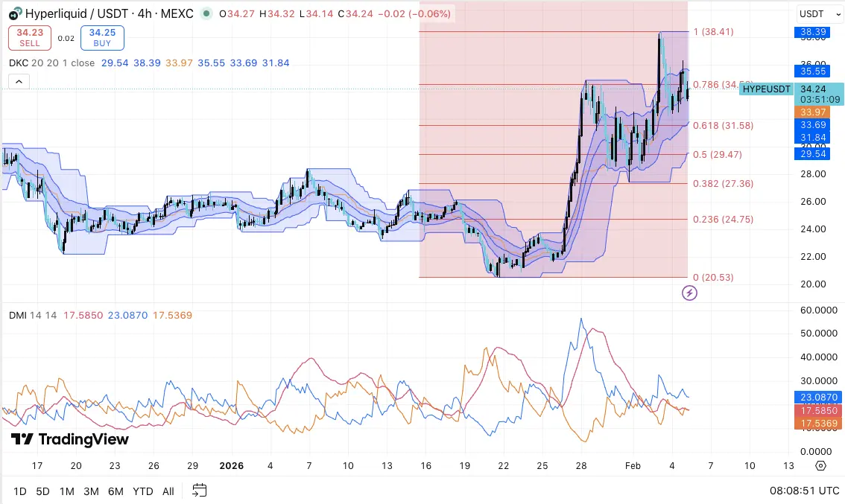Select the DKC indicator legend
The image size is (845, 504).
click(19, 63)
